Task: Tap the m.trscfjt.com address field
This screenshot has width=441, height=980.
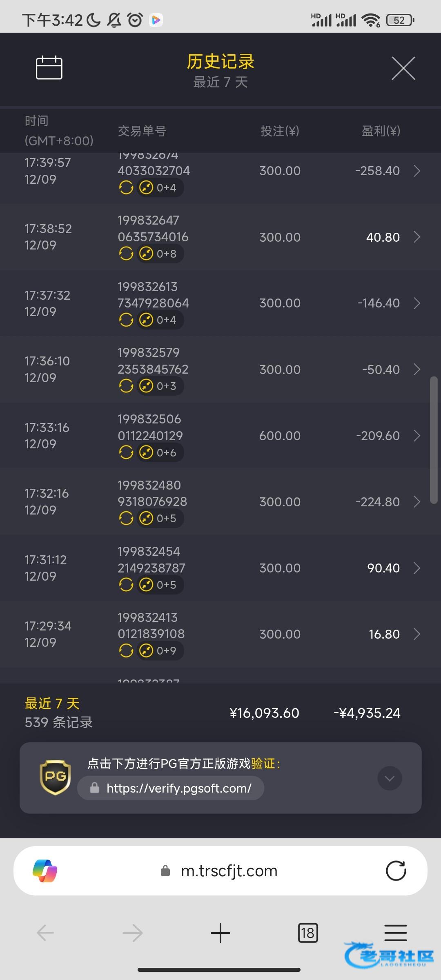Action: pos(229,871)
